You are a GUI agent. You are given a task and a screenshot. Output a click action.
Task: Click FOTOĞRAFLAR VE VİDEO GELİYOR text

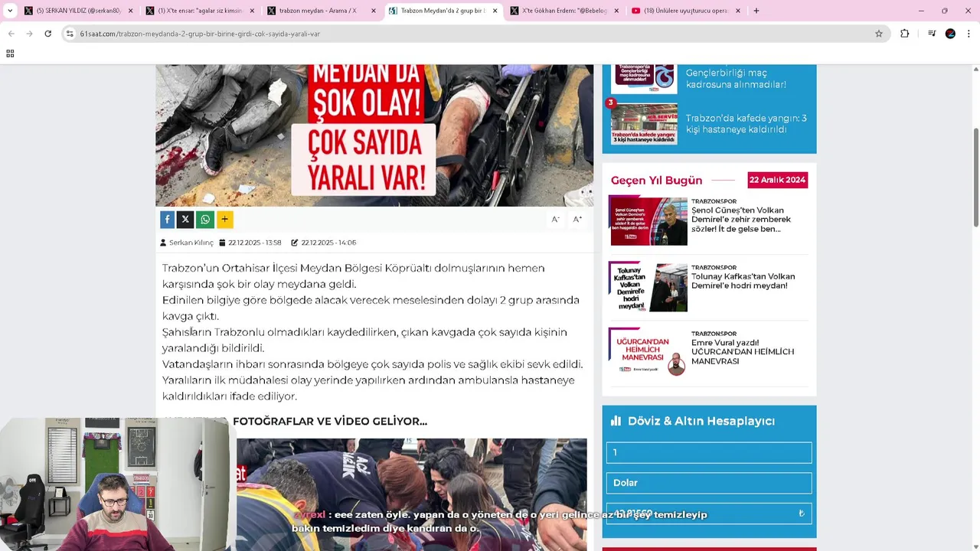click(x=330, y=421)
